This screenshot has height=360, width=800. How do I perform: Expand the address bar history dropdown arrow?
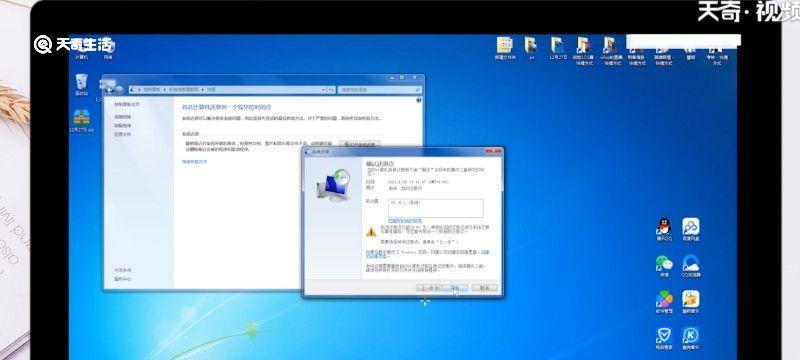[x=323, y=89]
